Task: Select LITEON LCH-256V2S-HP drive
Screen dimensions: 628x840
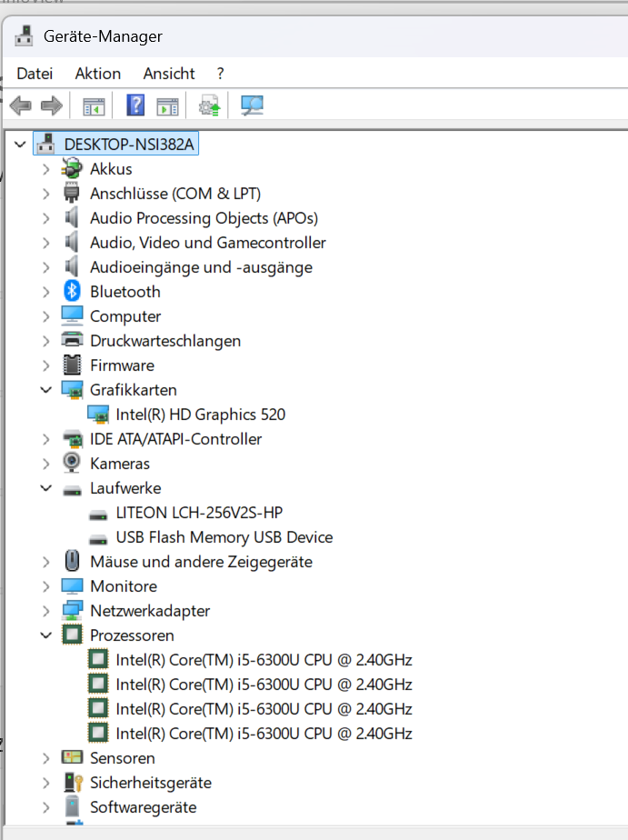Action: pos(199,514)
